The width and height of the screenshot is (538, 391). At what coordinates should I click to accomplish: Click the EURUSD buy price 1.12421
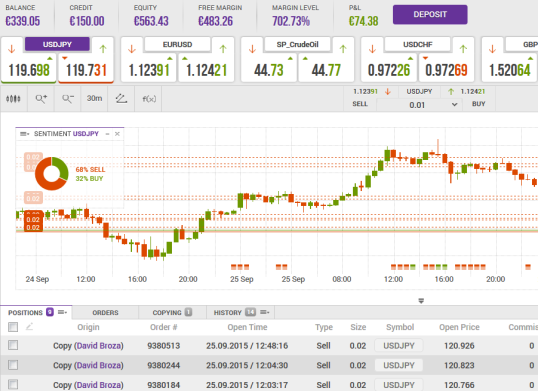206,70
